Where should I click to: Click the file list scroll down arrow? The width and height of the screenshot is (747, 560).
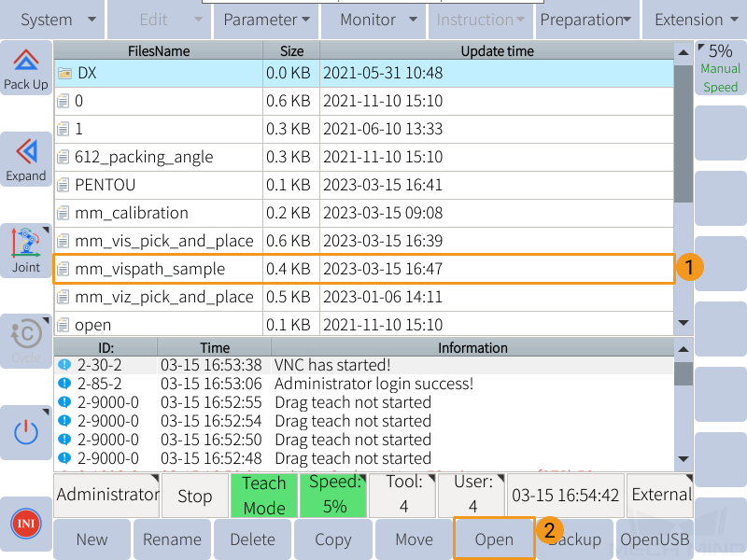[684, 323]
